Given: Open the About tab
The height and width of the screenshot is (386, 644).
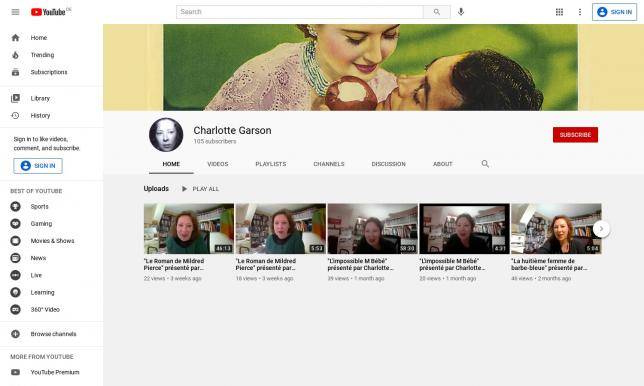Looking at the screenshot, I should pyautogui.click(x=442, y=164).
